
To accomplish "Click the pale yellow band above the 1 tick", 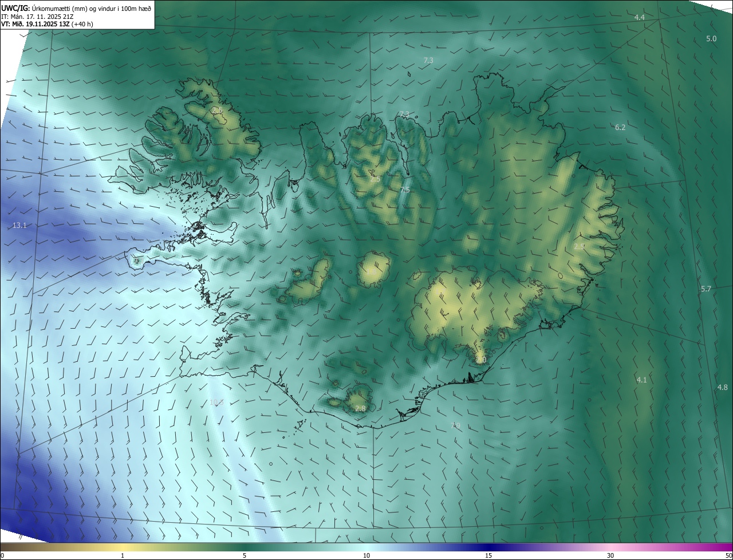I will tap(123, 547).
